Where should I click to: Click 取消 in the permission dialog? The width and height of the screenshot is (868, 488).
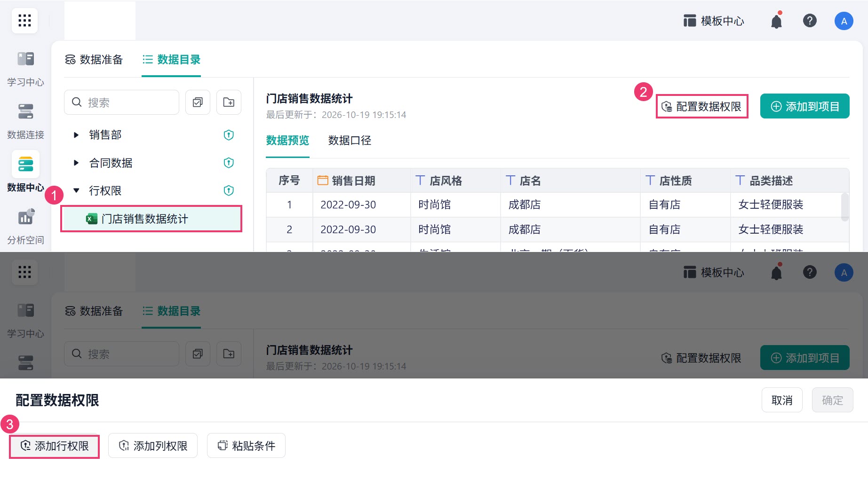click(x=782, y=400)
